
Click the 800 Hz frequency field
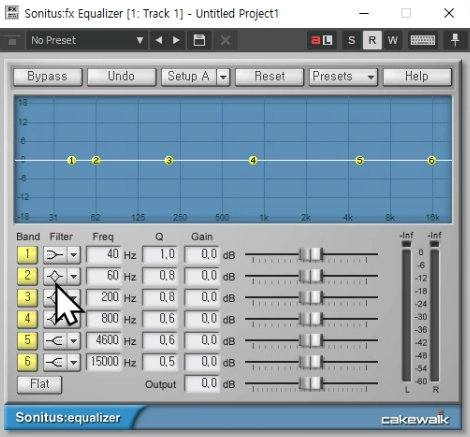(x=104, y=319)
